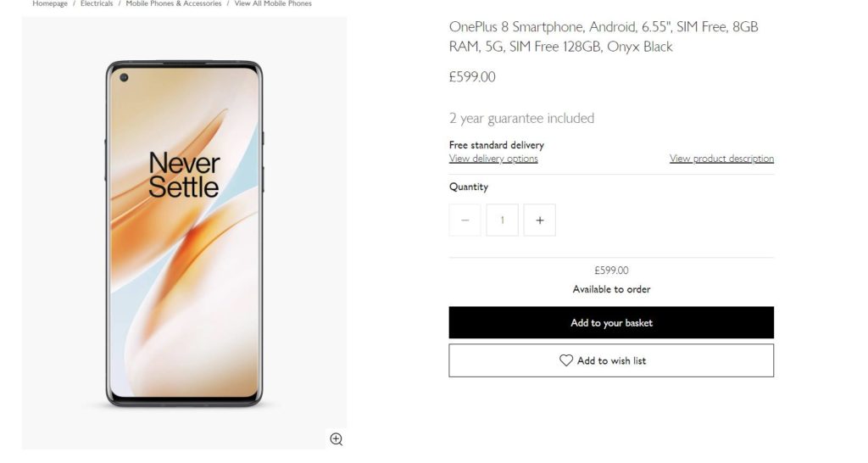Open Mobile Phones & Accessories breadcrumb
The width and height of the screenshot is (868, 463).
click(x=174, y=4)
